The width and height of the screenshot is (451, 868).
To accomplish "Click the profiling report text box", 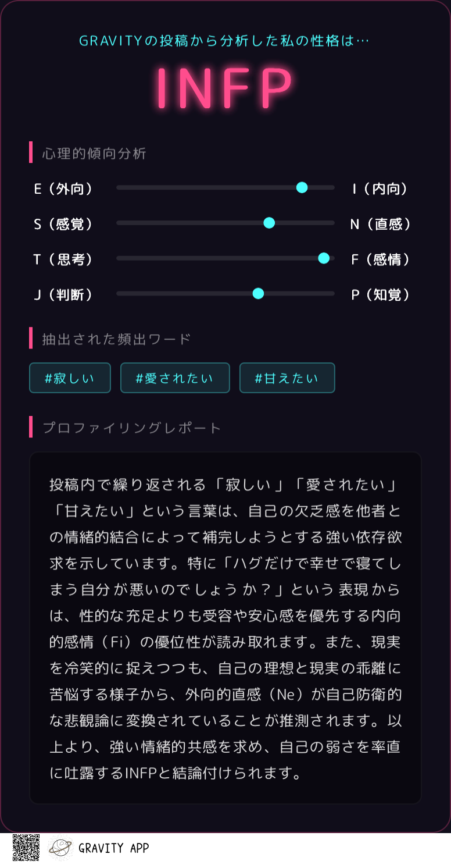I will pyautogui.click(x=226, y=628).
